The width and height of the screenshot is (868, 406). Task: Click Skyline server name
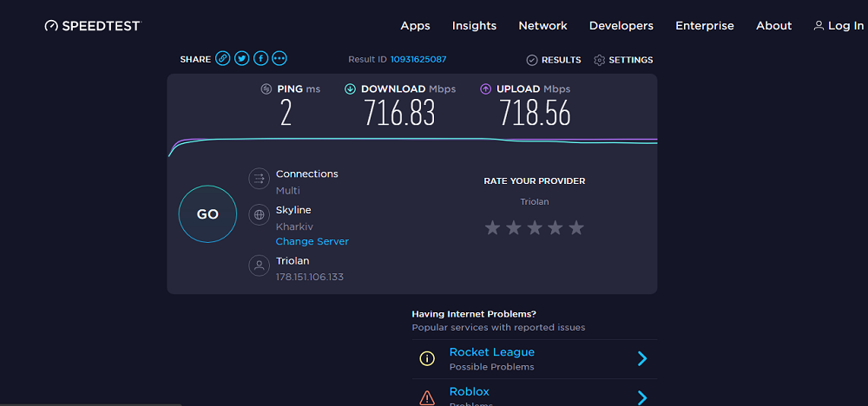[293, 210]
